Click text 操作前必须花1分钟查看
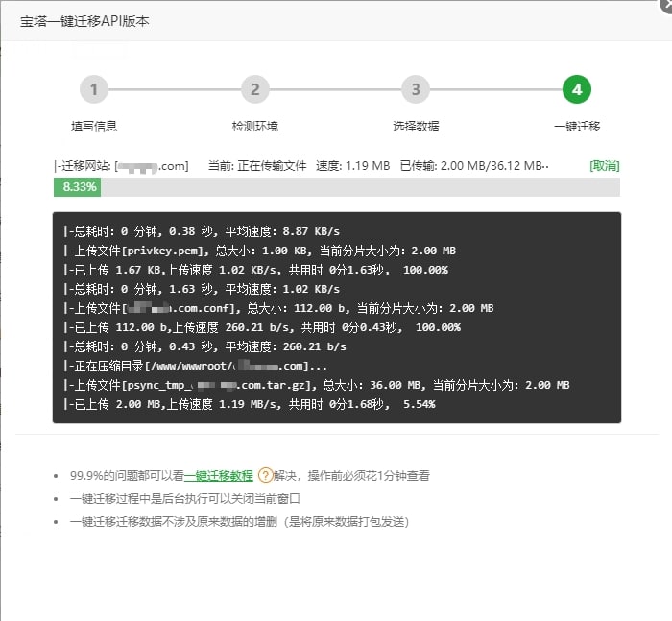Viewport: 672px width, 621px height. pyautogui.click(x=369, y=475)
